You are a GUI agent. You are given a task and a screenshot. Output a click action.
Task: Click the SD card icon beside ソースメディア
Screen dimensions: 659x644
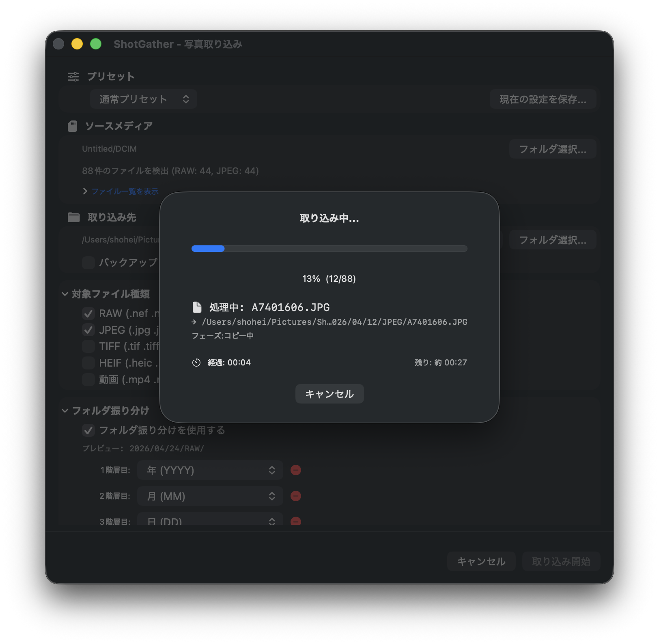[73, 126]
